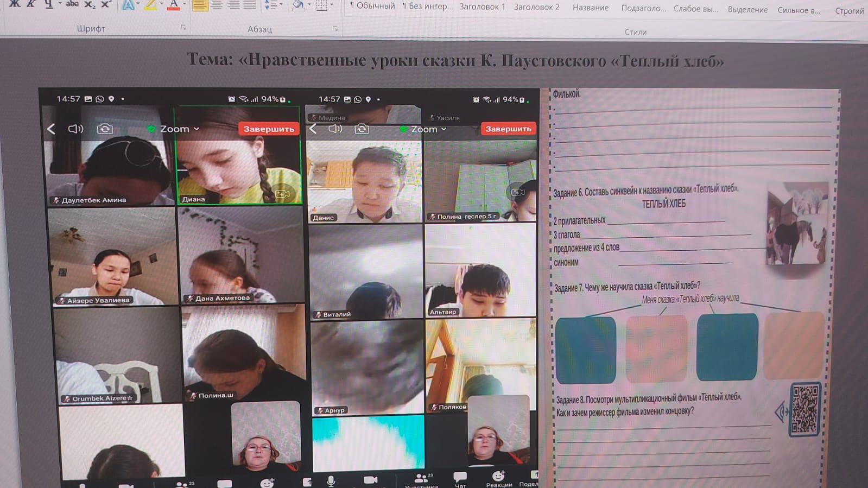Apply borders icon in paragraph group

coord(321,5)
